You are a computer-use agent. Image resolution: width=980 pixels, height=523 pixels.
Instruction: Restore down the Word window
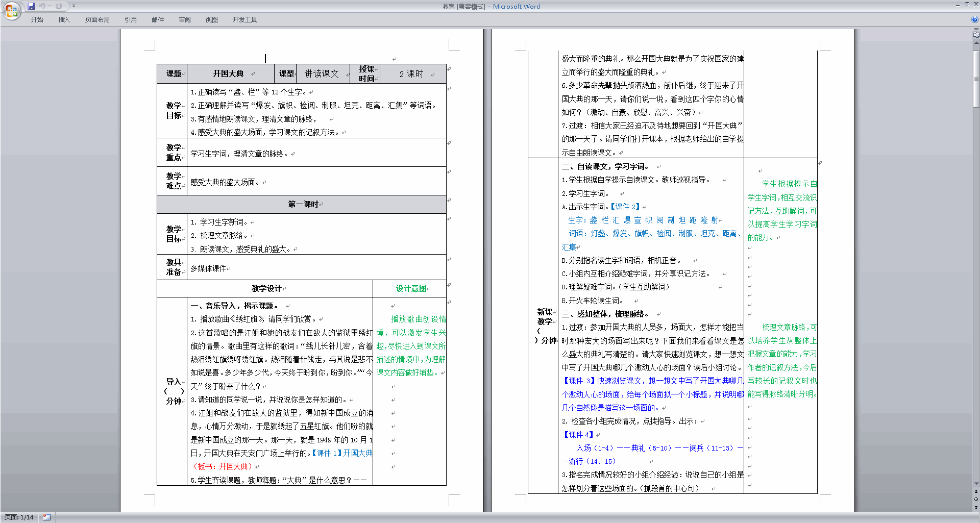click(x=966, y=4)
